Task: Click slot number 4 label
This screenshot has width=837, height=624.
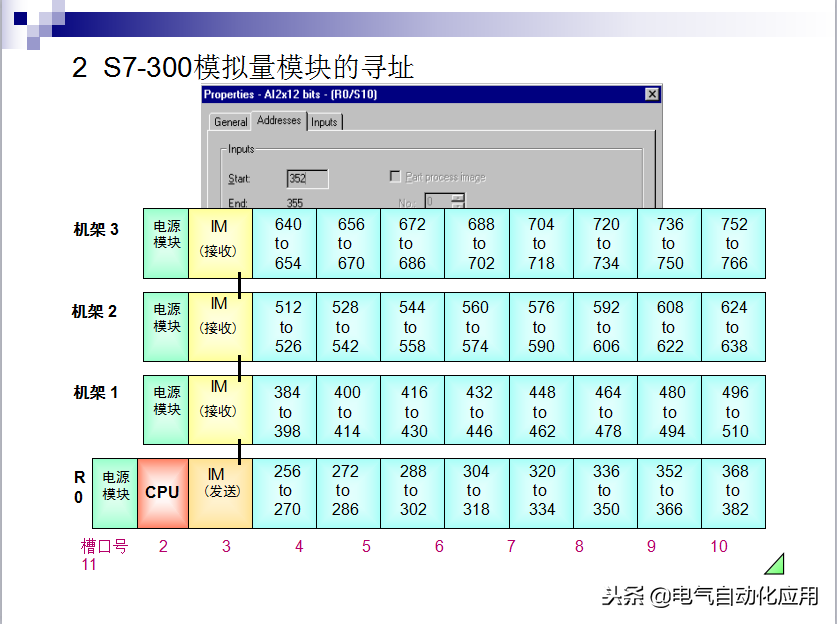Action: pos(299,546)
